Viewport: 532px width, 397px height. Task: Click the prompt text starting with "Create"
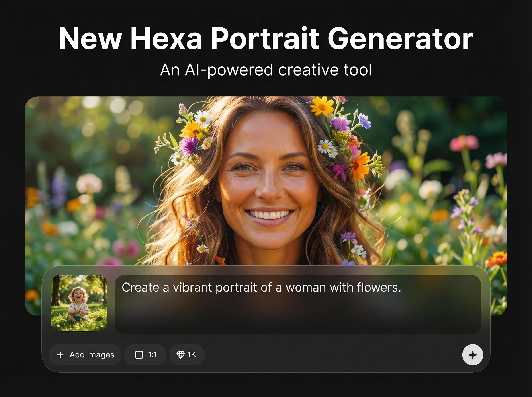click(261, 287)
